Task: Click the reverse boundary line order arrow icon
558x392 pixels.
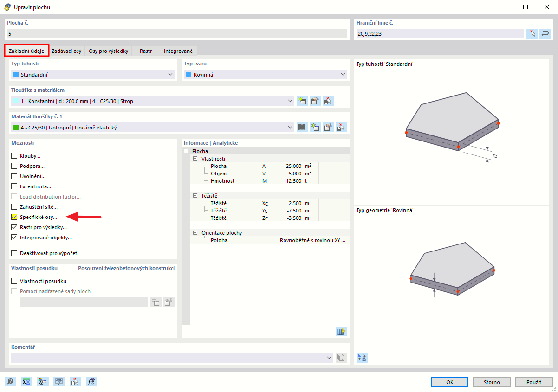Action: pos(545,33)
